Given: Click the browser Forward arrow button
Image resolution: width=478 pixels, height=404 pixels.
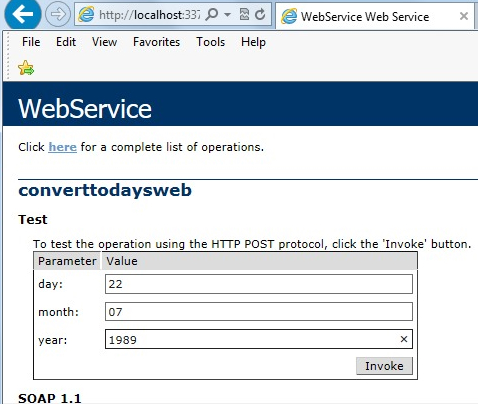Looking at the screenshot, I should [x=58, y=14].
